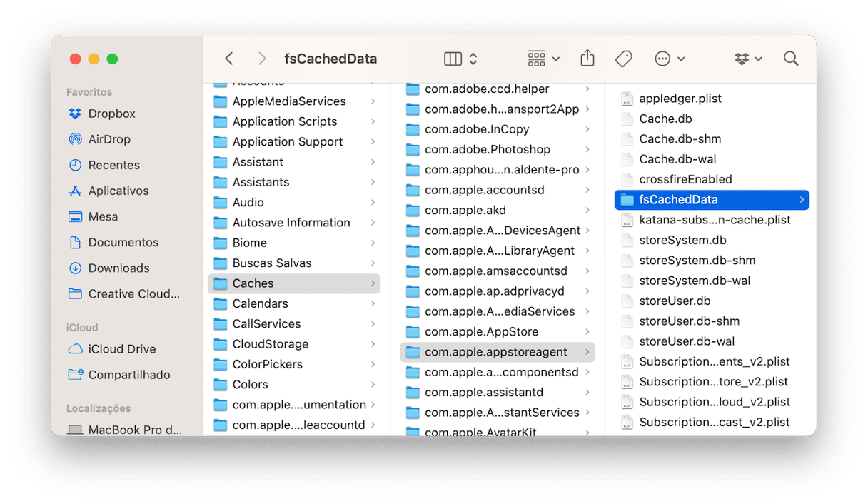Select the katana-subs...n-cache.plist file
Screen dimensions: 868x504
pos(712,220)
